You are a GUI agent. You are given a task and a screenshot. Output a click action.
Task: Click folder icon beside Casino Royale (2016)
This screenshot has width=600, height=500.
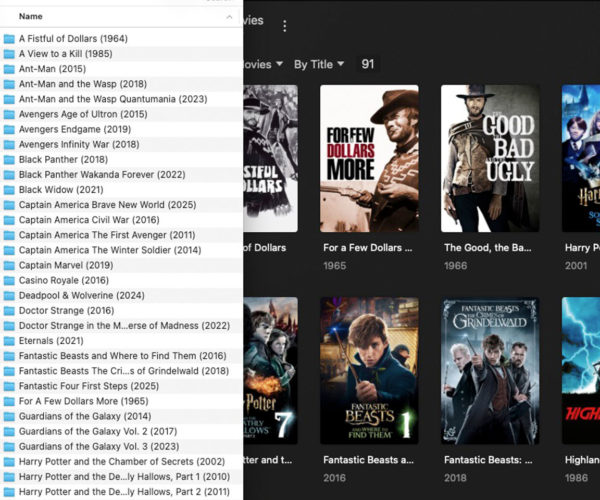pyautogui.click(x=9, y=281)
